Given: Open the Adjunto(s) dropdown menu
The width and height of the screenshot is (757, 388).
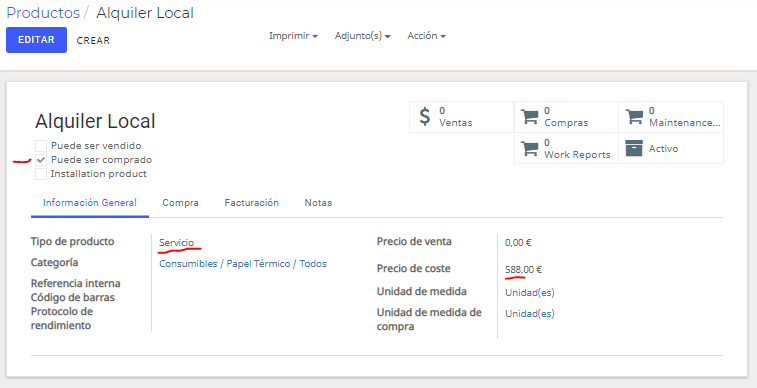Looking at the screenshot, I should click(x=363, y=36).
